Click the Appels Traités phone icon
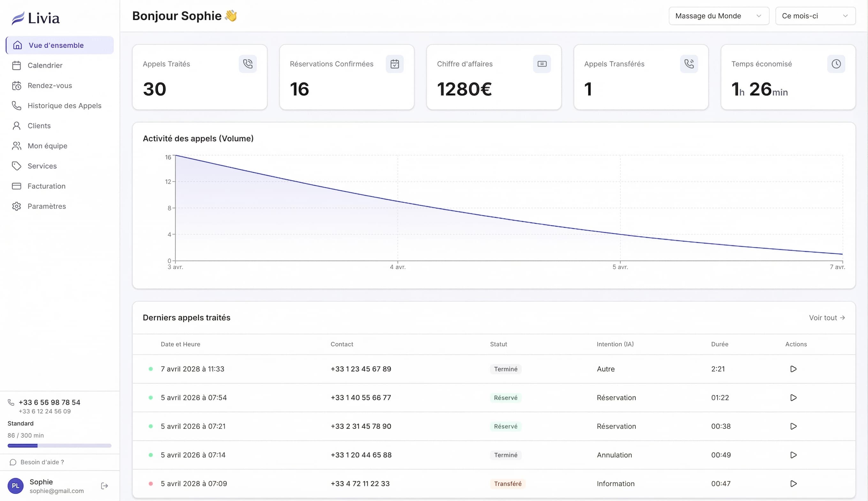 (x=247, y=64)
